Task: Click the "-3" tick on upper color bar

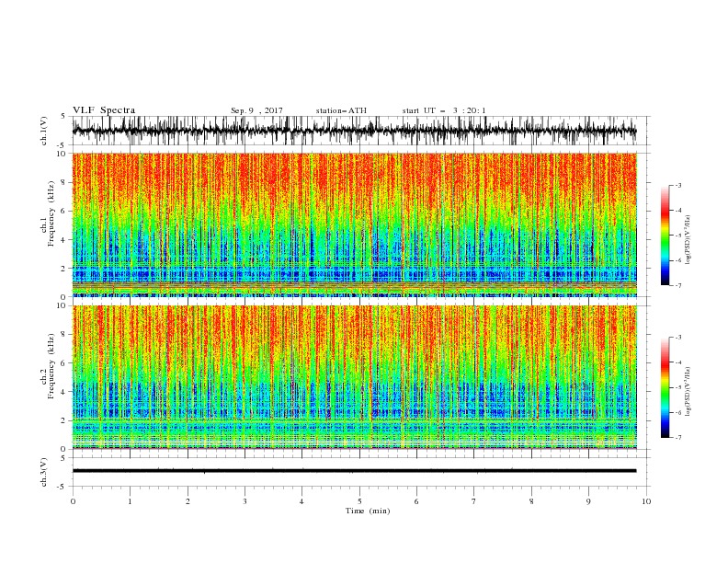Action: click(678, 185)
